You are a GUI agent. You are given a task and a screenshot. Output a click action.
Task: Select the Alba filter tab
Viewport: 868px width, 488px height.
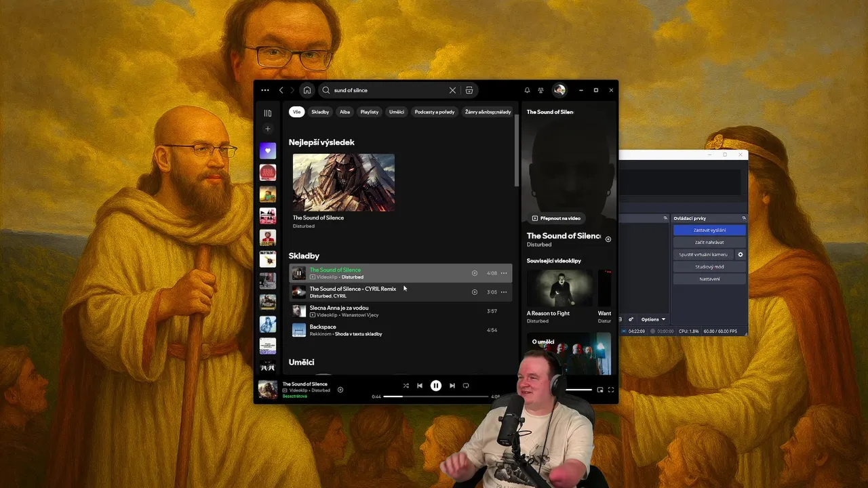pyautogui.click(x=345, y=112)
